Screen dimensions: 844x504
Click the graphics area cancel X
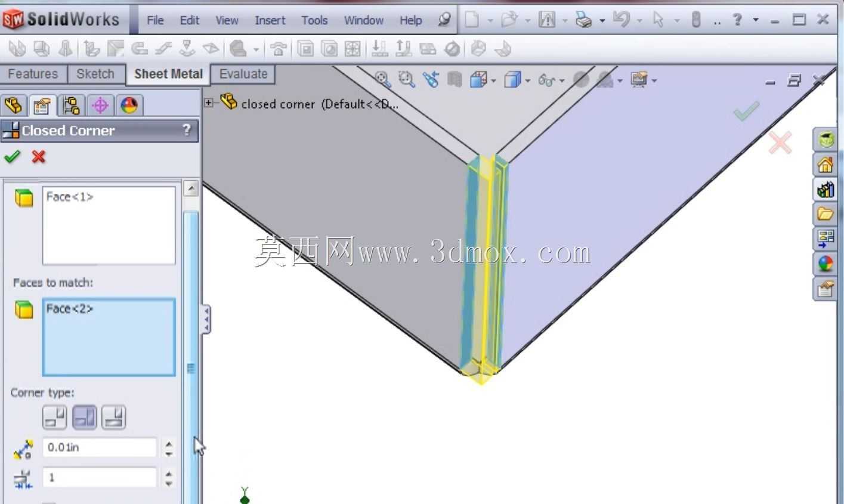[780, 143]
